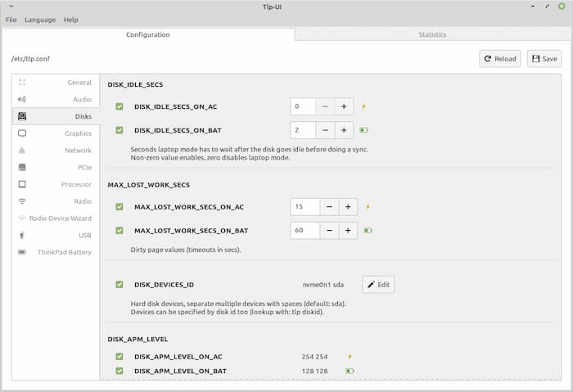
Task: Click the MAX_LOST_WORK_SECS_ON_BAT value field
Action: click(x=304, y=231)
